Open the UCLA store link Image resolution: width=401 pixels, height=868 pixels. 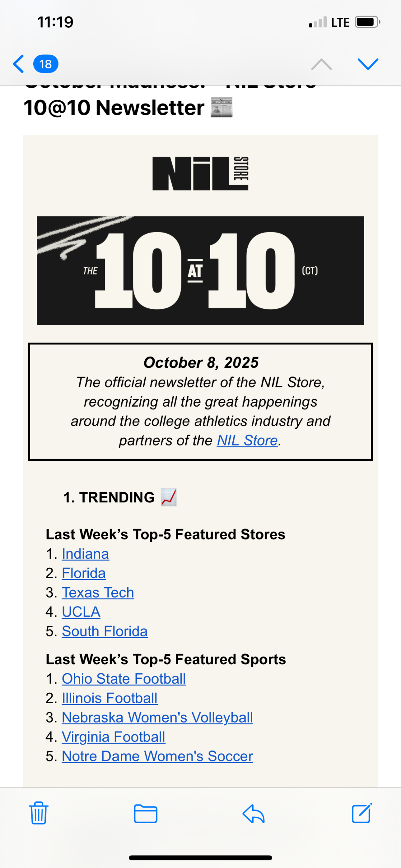81,612
